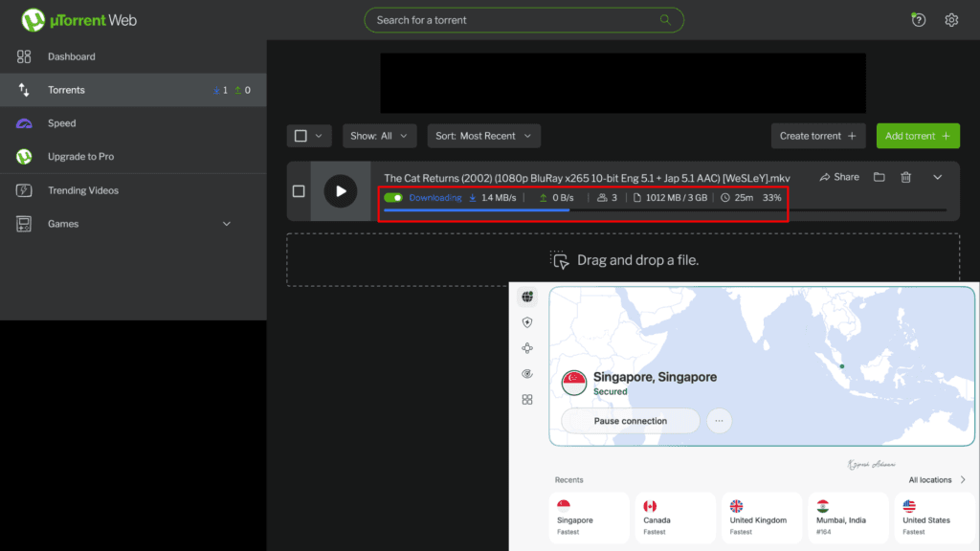Click the Singapore flag in VPN status
The width and height of the screenshot is (980, 551).
click(574, 383)
